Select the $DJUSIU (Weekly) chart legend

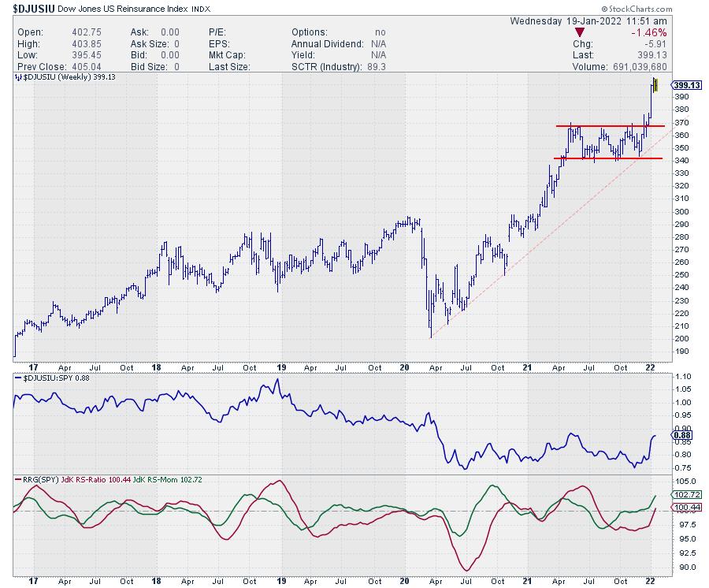(63, 78)
